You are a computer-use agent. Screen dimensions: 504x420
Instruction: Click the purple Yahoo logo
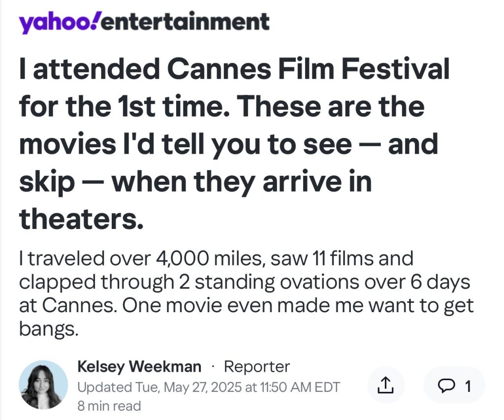58,22
